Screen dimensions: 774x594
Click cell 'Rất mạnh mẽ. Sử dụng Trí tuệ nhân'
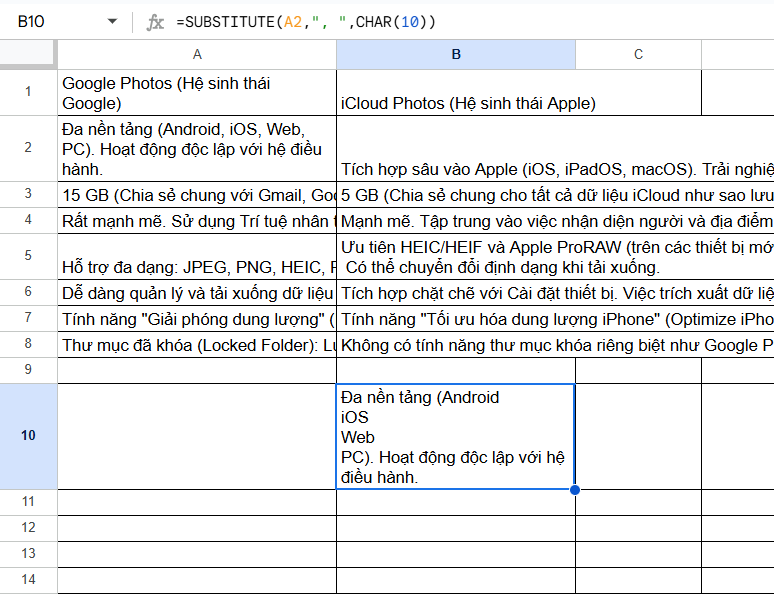click(197, 221)
